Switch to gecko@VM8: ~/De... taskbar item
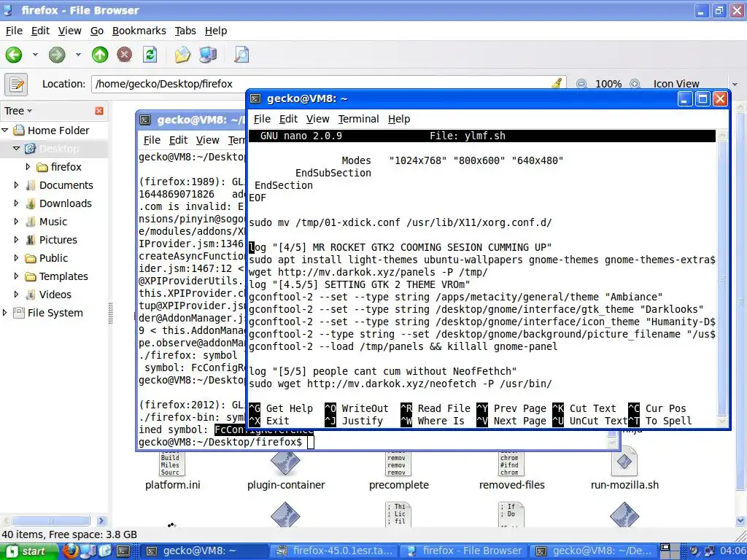The image size is (747, 560). point(594,551)
